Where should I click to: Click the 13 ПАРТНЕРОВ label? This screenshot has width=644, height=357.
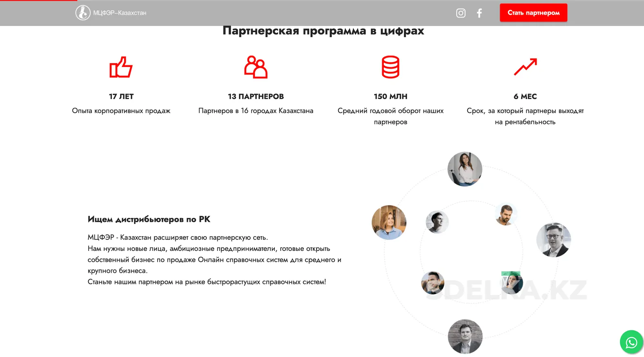click(256, 96)
